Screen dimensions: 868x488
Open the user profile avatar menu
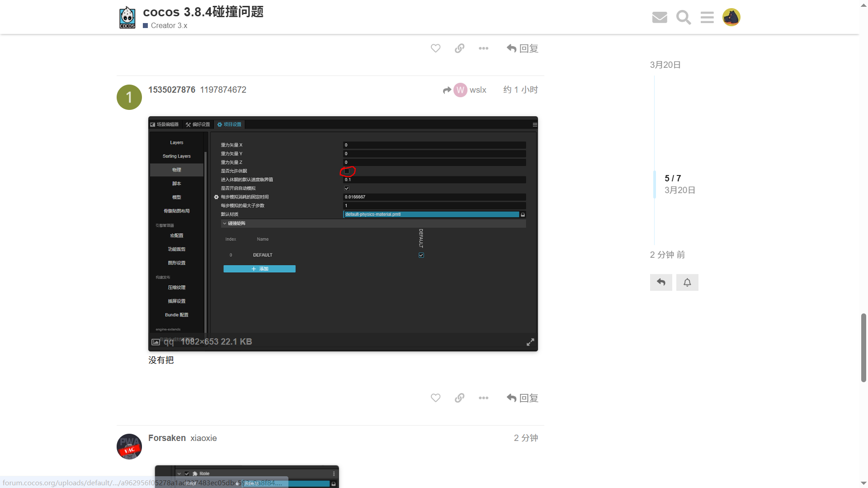pos(731,17)
